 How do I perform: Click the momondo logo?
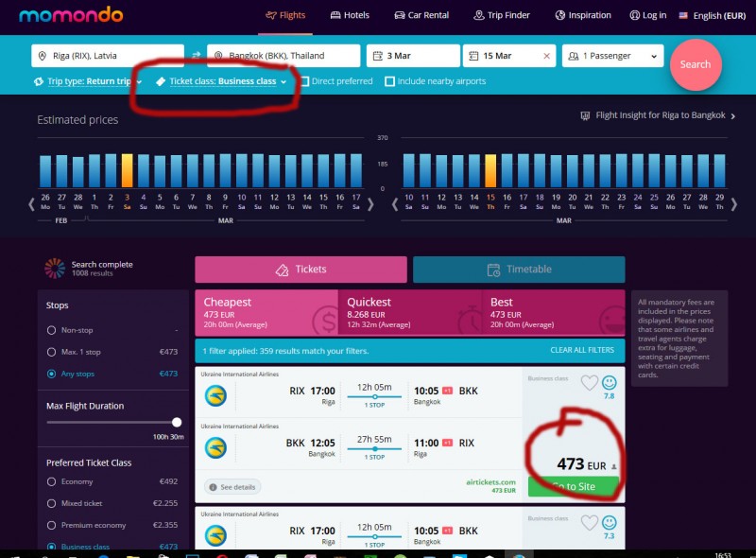[71, 14]
